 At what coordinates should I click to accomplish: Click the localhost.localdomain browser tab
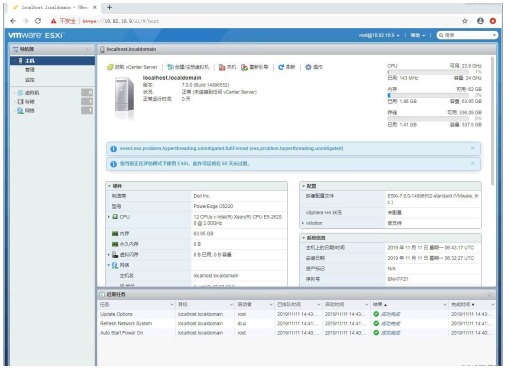(53, 7)
